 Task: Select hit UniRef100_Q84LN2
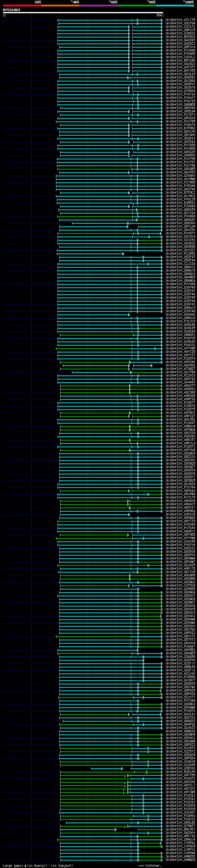click(180, 822)
